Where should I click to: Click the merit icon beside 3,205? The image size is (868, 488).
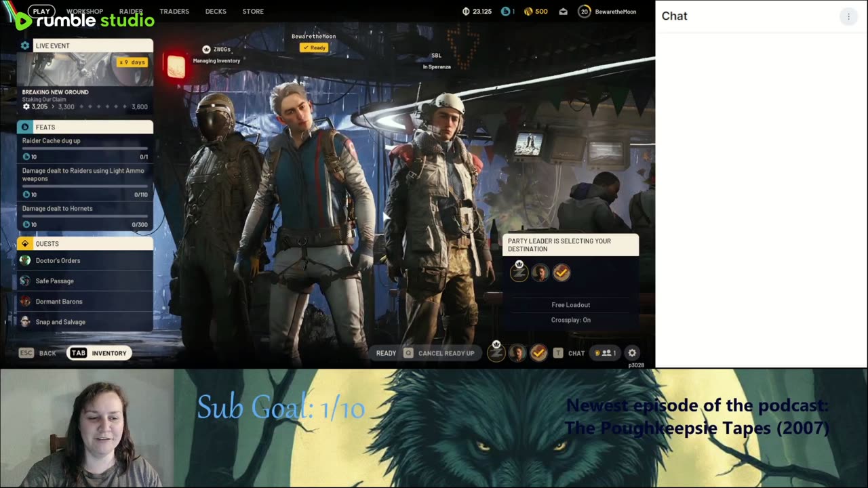tap(26, 106)
